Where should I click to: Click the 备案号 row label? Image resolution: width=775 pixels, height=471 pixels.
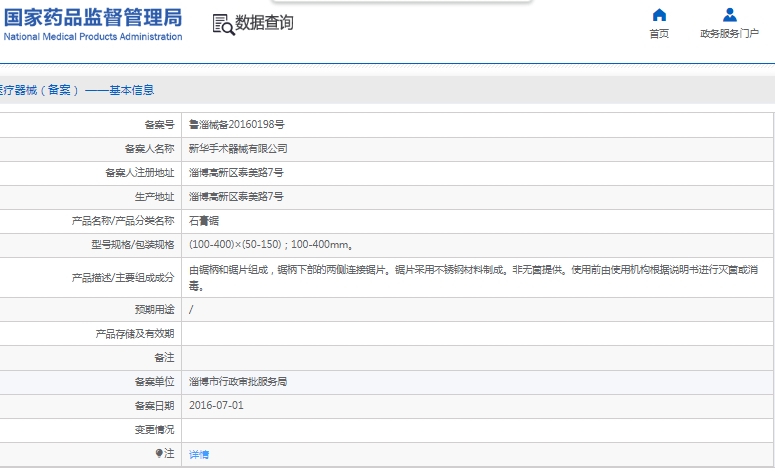pyautogui.click(x=159, y=125)
